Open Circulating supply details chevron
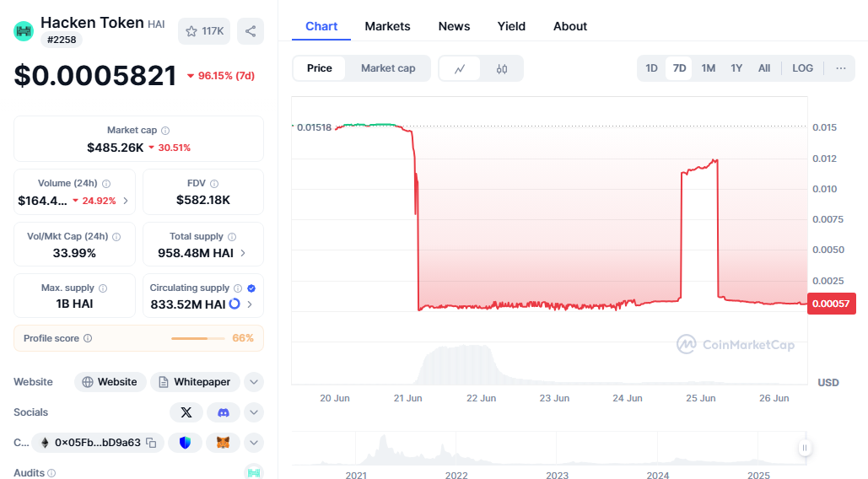Image resolution: width=868 pixels, height=479 pixels. click(x=250, y=304)
